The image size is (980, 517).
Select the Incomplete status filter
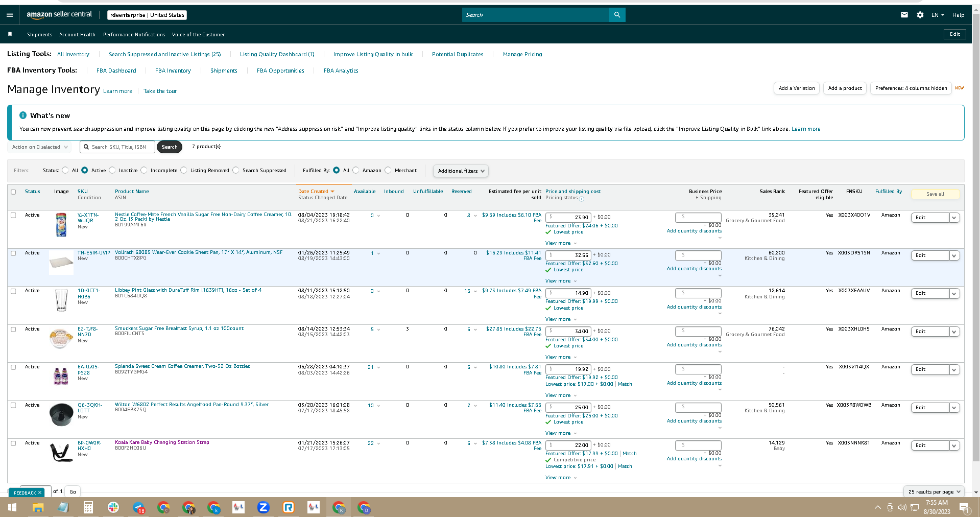pyautogui.click(x=144, y=170)
